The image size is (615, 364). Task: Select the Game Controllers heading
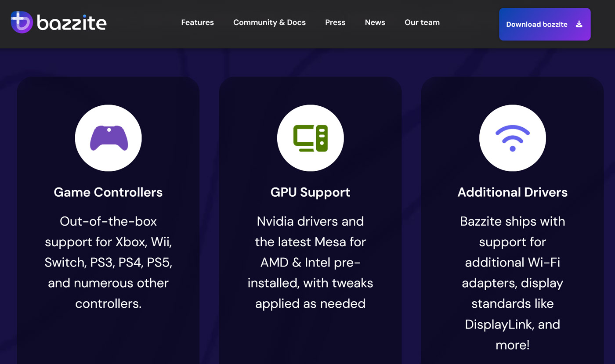[108, 192]
